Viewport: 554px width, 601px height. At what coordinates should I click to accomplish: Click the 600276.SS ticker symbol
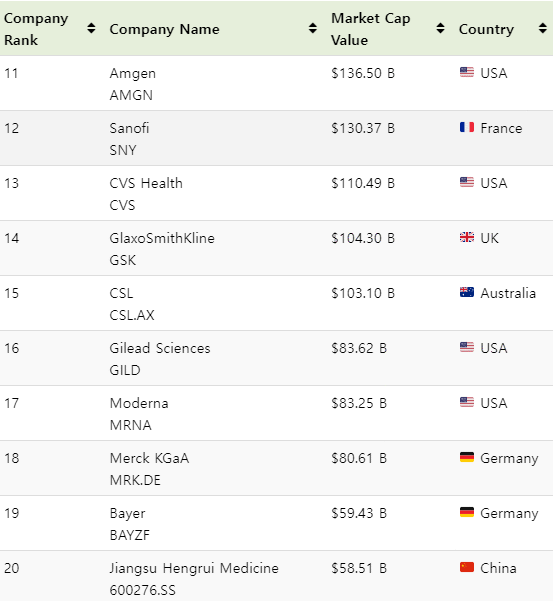(x=142, y=590)
